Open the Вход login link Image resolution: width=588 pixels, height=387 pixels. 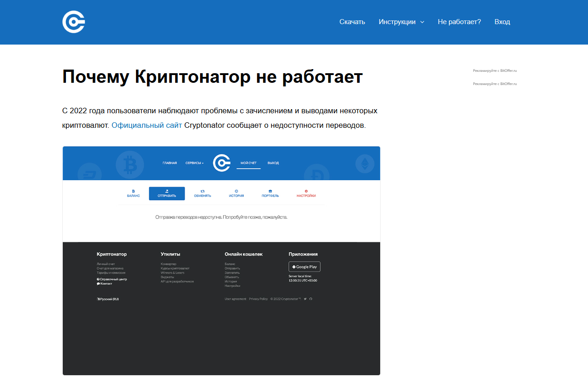502,22
